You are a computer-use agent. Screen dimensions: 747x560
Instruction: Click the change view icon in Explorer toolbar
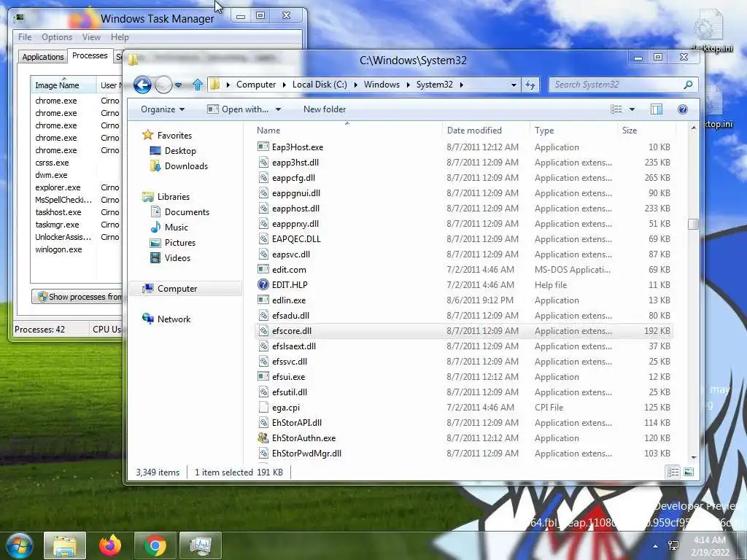(x=616, y=109)
